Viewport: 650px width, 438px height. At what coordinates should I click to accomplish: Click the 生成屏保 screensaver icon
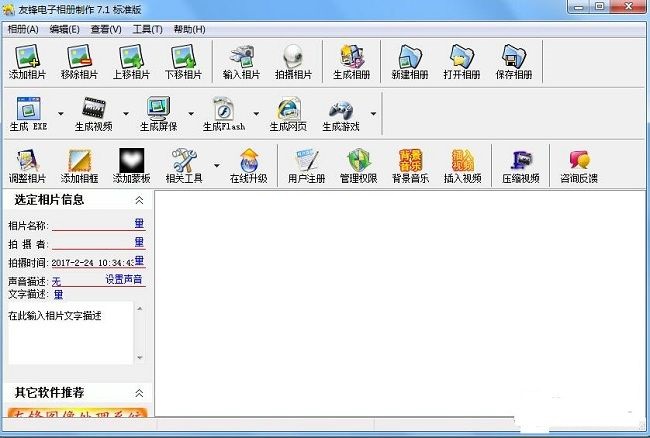[x=159, y=114]
